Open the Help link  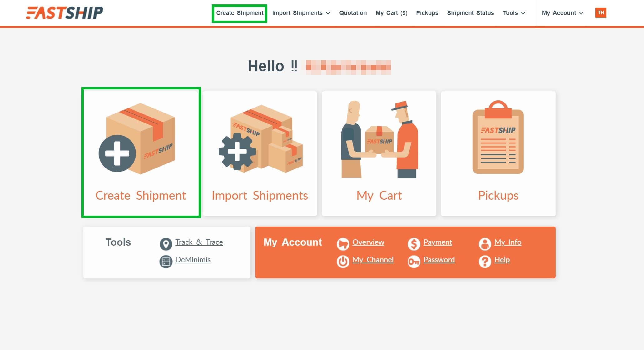(502, 260)
